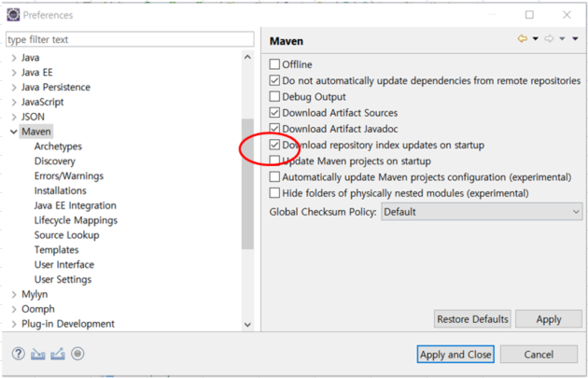The image size is (588, 378).
Task: Uncheck Download Artifact Sources
Action: pyautogui.click(x=274, y=113)
